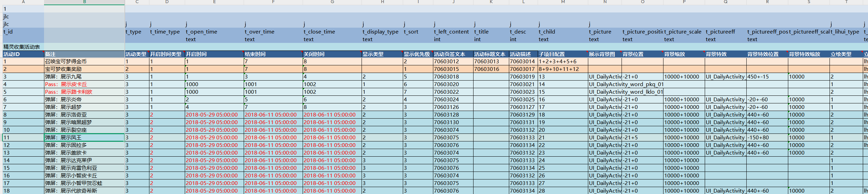This screenshot has width=868, height=194.
Task: Select column J header
Action: (x=453, y=2)
